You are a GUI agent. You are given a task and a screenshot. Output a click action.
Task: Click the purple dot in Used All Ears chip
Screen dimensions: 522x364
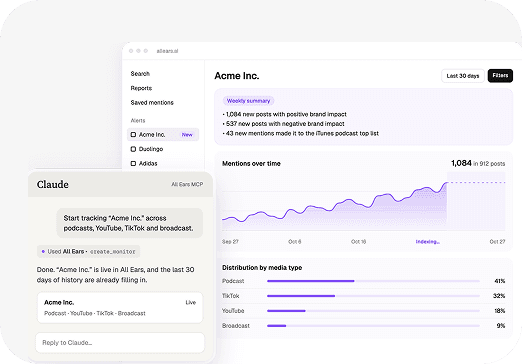(43, 252)
